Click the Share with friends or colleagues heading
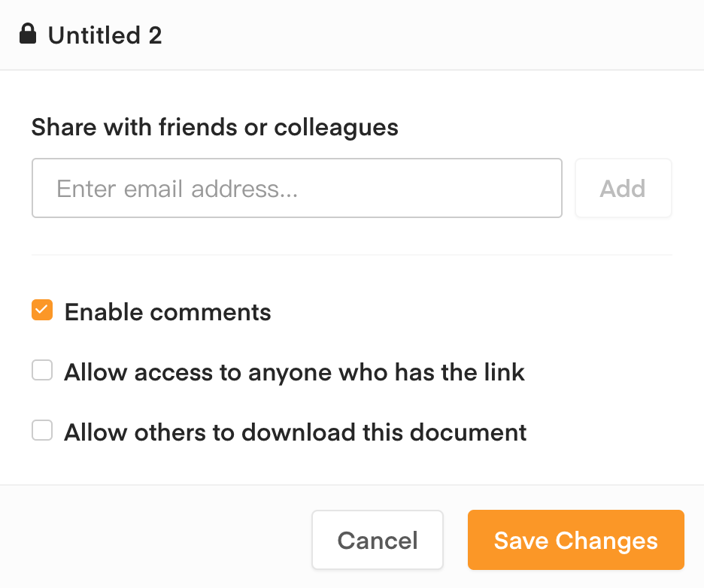Image resolution: width=704 pixels, height=588 pixels. (215, 127)
